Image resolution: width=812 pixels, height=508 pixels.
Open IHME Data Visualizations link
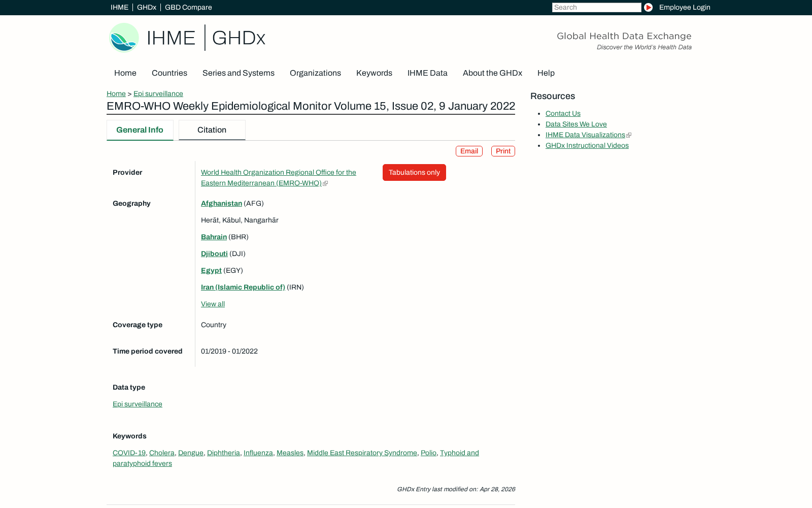click(585, 135)
